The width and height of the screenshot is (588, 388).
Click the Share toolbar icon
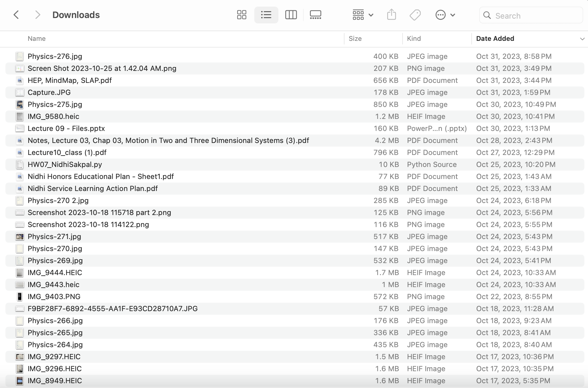[391, 15]
